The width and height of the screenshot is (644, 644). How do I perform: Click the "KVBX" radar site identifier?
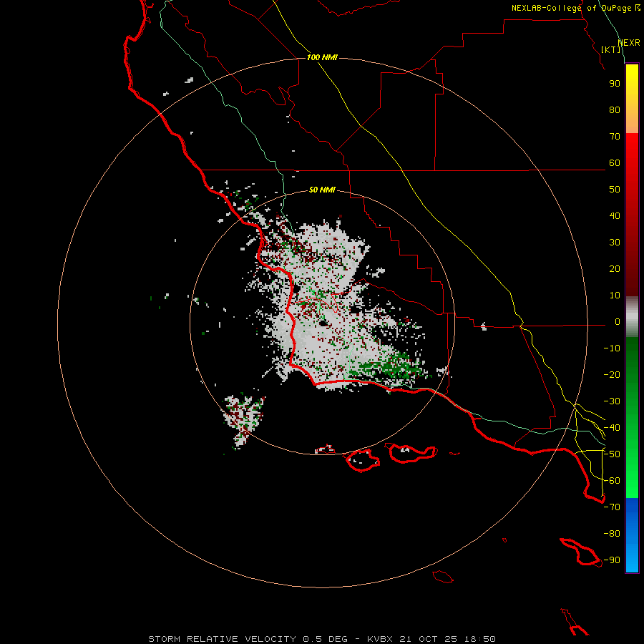(x=380, y=639)
